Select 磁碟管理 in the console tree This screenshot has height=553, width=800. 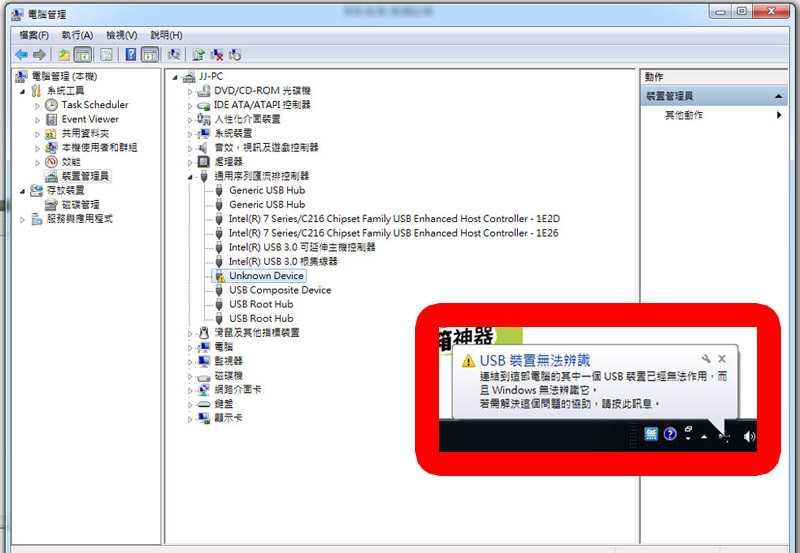click(x=81, y=205)
